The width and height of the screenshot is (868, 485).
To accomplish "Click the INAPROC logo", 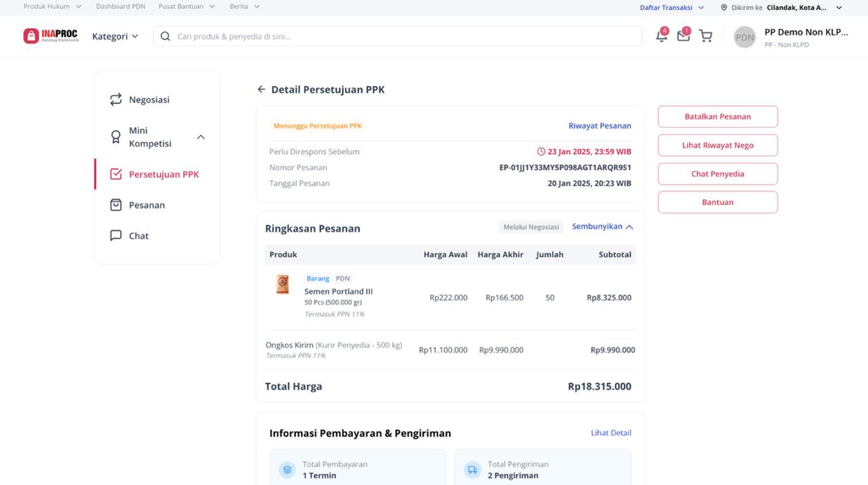I will [x=51, y=36].
